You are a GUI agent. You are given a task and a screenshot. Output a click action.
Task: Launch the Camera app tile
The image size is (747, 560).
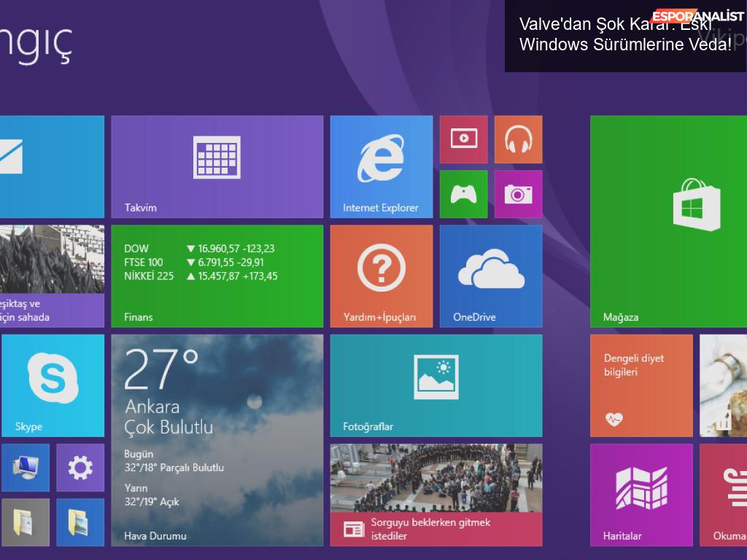[518, 194]
